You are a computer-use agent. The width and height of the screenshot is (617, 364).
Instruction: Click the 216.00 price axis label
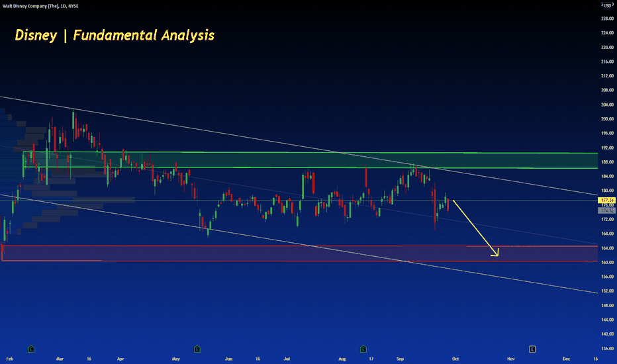(607, 62)
